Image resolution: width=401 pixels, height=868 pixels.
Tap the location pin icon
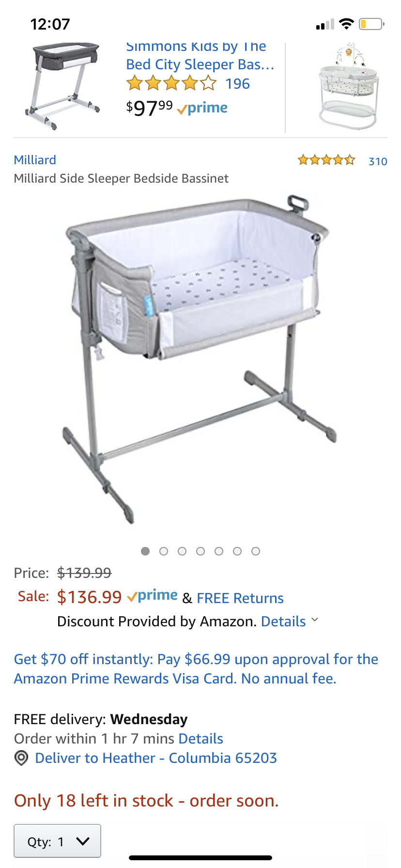click(x=21, y=758)
